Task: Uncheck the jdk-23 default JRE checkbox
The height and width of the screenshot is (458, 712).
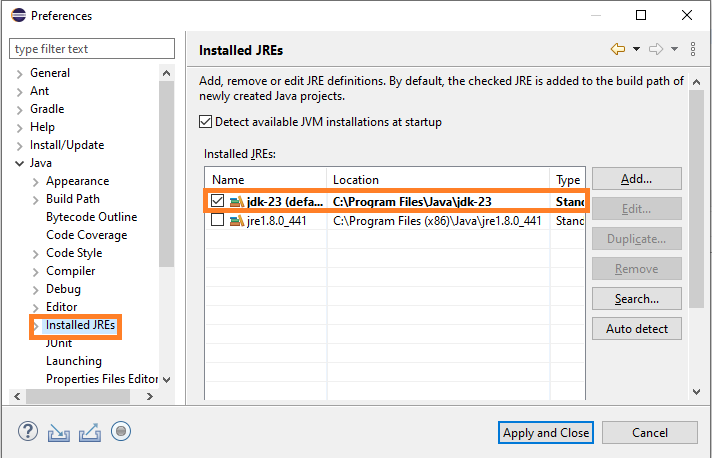Action: (x=217, y=201)
